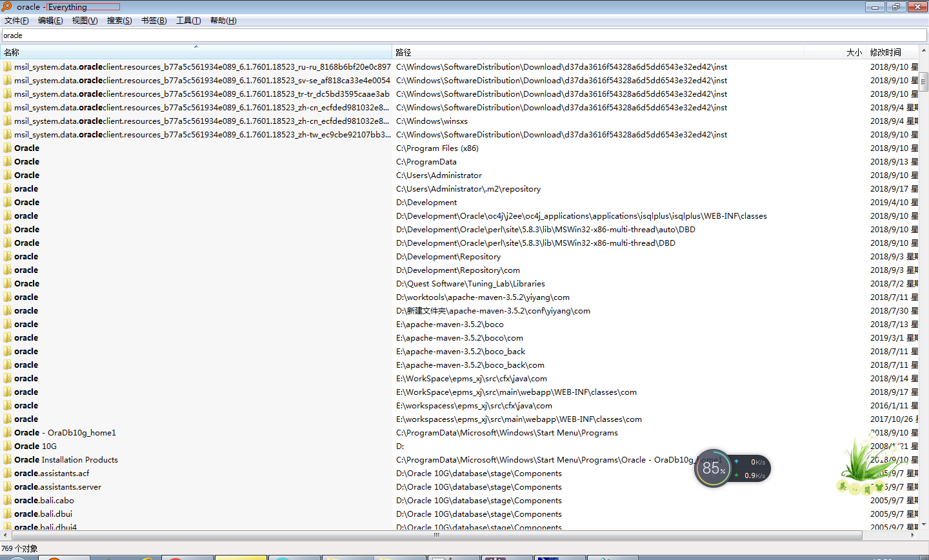Image resolution: width=929 pixels, height=560 pixels.
Task: Click the folder icon next to "Oracle Installation Products"
Action: click(7, 459)
